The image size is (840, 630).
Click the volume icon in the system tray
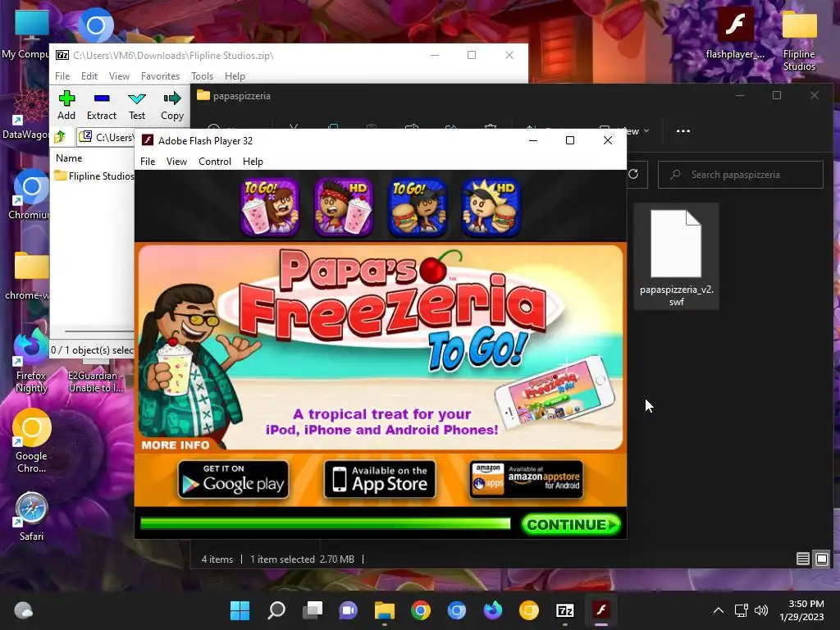pyautogui.click(x=760, y=610)
